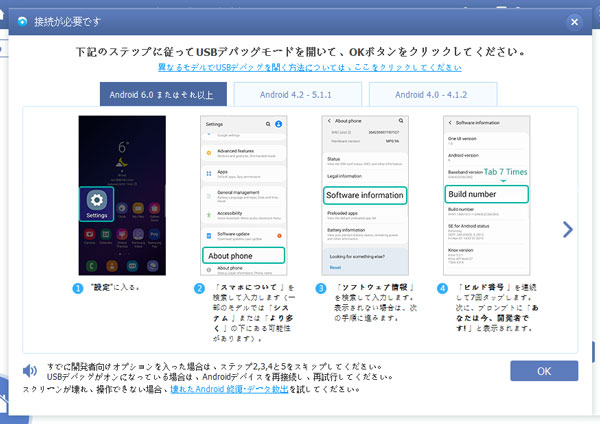The height and width of the screenshot is (424, 600).
Task: Click the step 2 About phone screenshot
Action: pyautogui.click(x=243, y=196)
